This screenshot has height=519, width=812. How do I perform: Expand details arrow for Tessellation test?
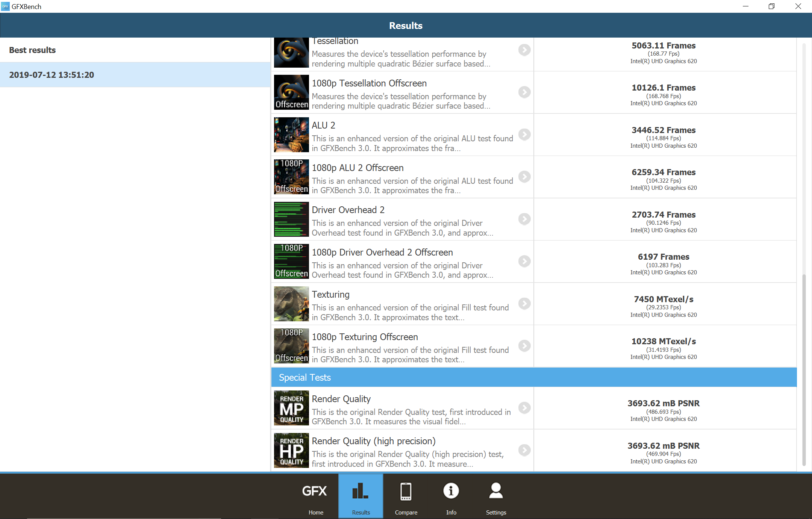click(x=524, y=50)
